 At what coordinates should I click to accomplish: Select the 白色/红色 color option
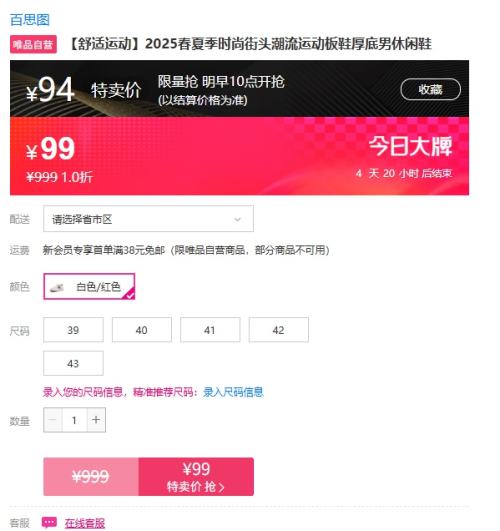click(x=89, y=286)
